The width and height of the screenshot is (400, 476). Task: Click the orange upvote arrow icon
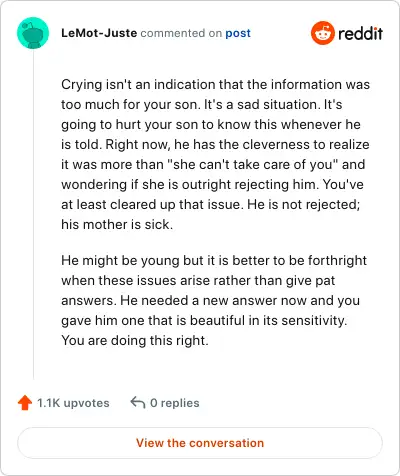point(25,403)
